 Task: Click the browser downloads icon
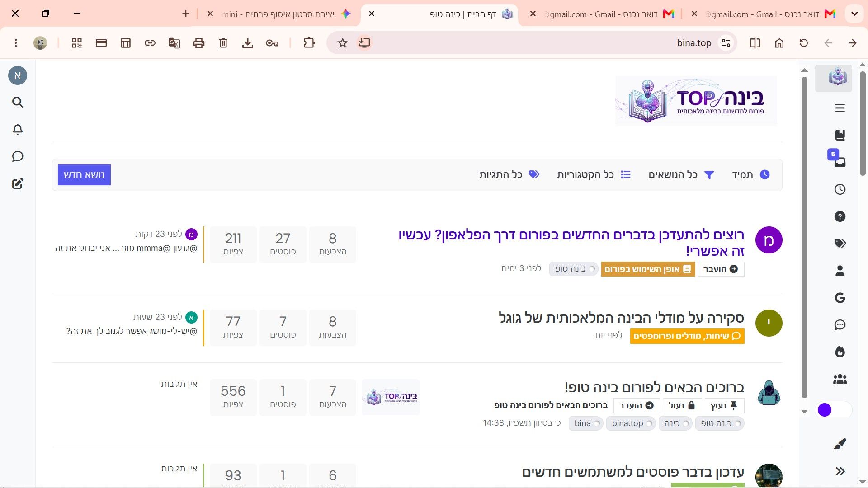coord(248,43)
